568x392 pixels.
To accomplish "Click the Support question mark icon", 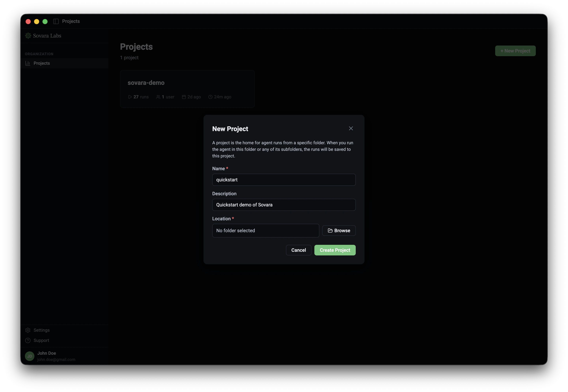I will (x=28, y=340).
